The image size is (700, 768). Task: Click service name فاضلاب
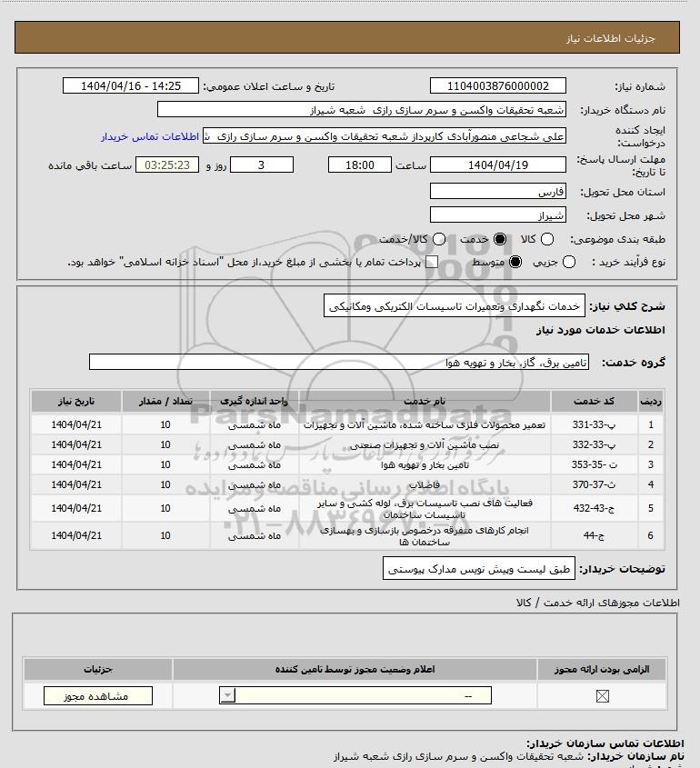[425, 484]
